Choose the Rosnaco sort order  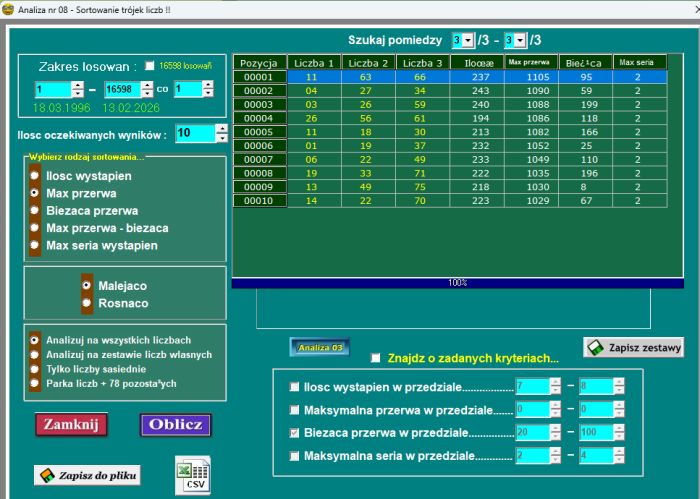[x=87, y=302]
